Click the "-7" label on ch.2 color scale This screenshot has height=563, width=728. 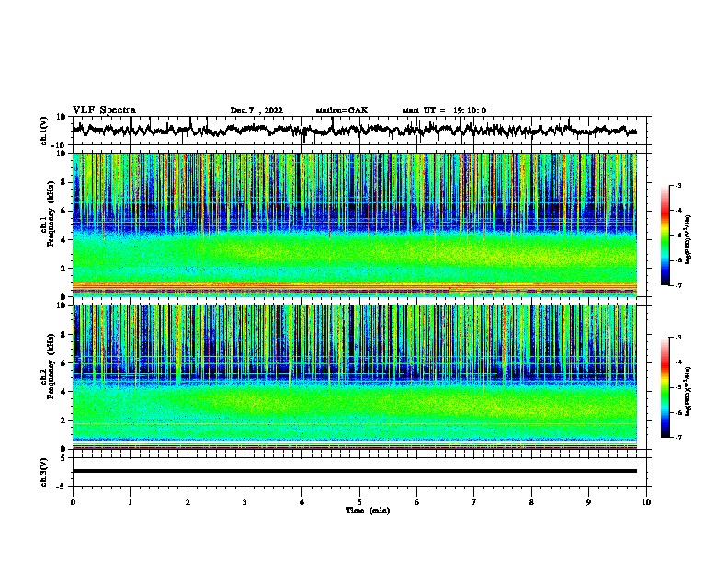678,437
